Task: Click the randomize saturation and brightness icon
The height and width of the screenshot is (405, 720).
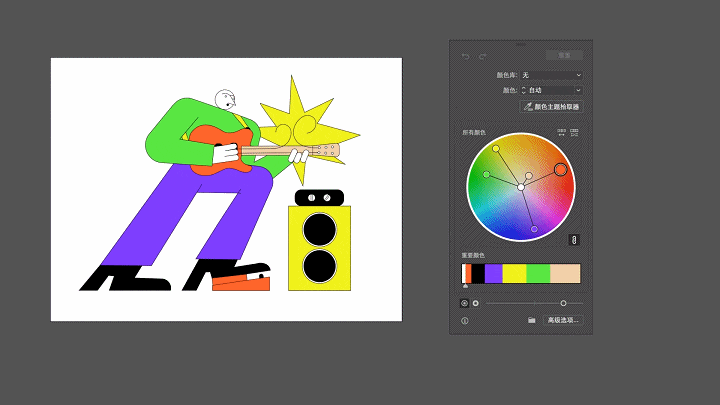Action: [575, 132]
